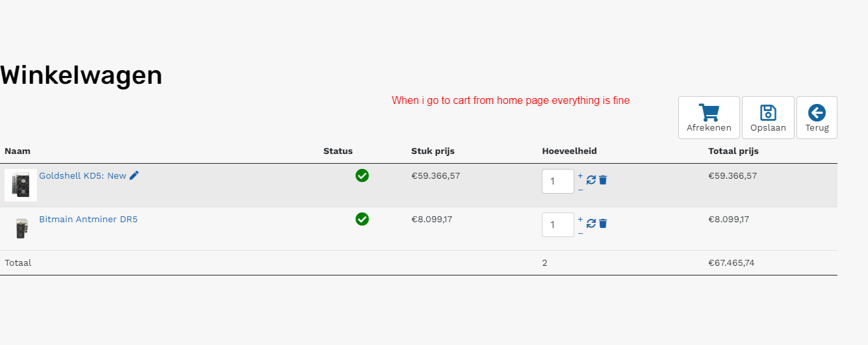Refresh the Bitmain Antminer DR5 quantity via update icon
The image size is (868, 345).
pyautogui.click(x=591, y=224)
